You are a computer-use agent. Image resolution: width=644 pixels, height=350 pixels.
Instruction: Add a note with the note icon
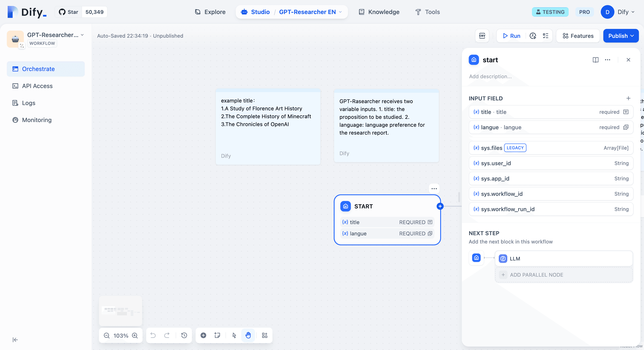pyautogui.click(x=217, y=335)
